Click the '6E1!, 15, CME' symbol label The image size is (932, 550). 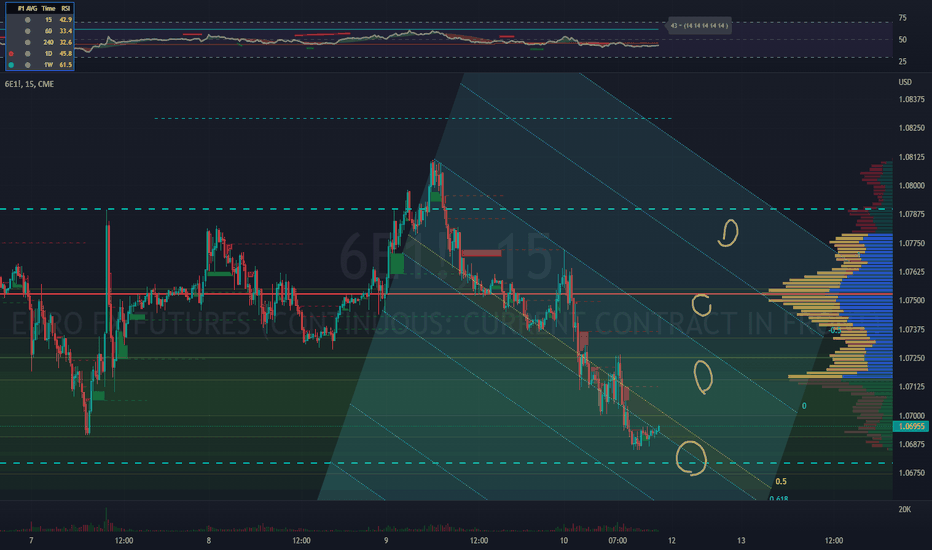click(x=29, y=84)
